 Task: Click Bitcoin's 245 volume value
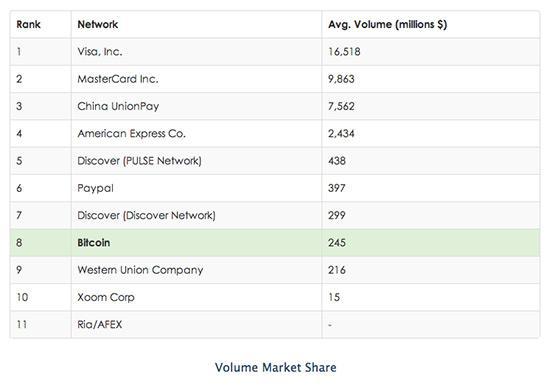click(x=337, y=243)
